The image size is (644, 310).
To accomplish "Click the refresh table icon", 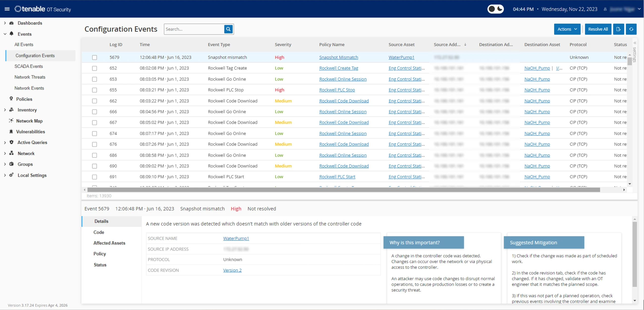I will click(x=631, y=29).
